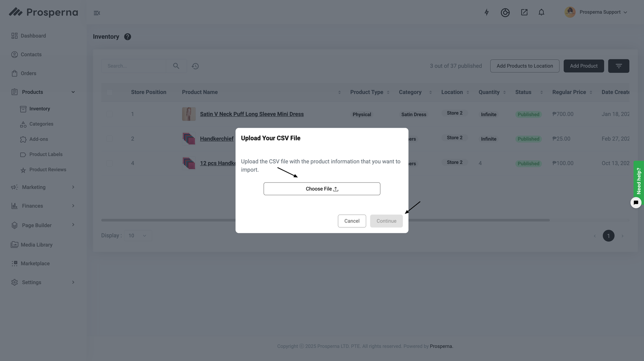The height and width of the screenshot is (361, 644).
Task: Click the Marketplace icon in the sidebar
Action: pos(14,263)
